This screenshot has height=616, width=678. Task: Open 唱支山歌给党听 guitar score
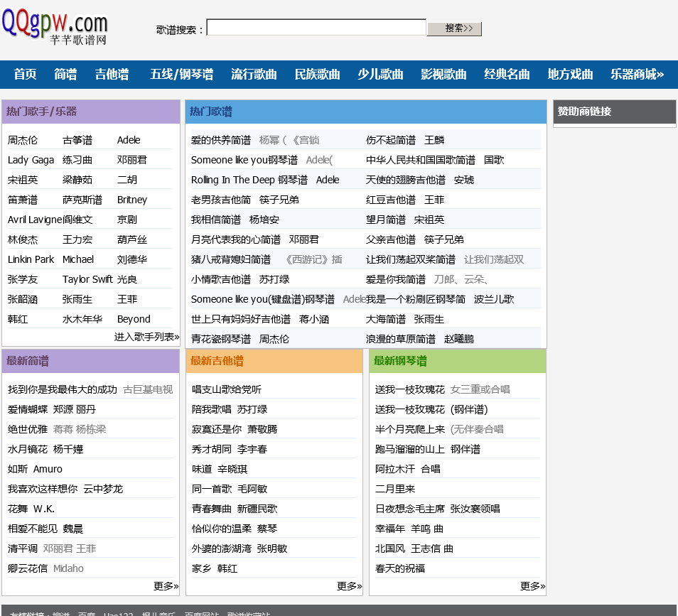[227, 389]
